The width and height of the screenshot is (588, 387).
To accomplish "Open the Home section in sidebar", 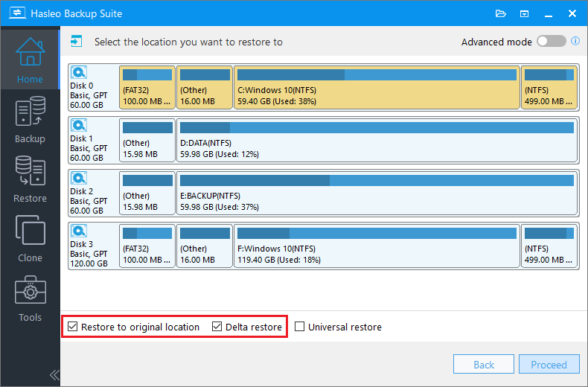I will pyautogui.click(x=30, y=60).
